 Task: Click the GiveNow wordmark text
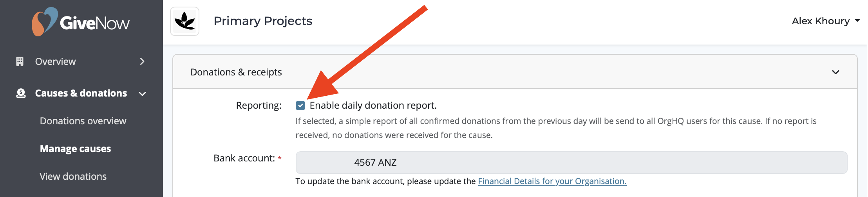(95, 23)
